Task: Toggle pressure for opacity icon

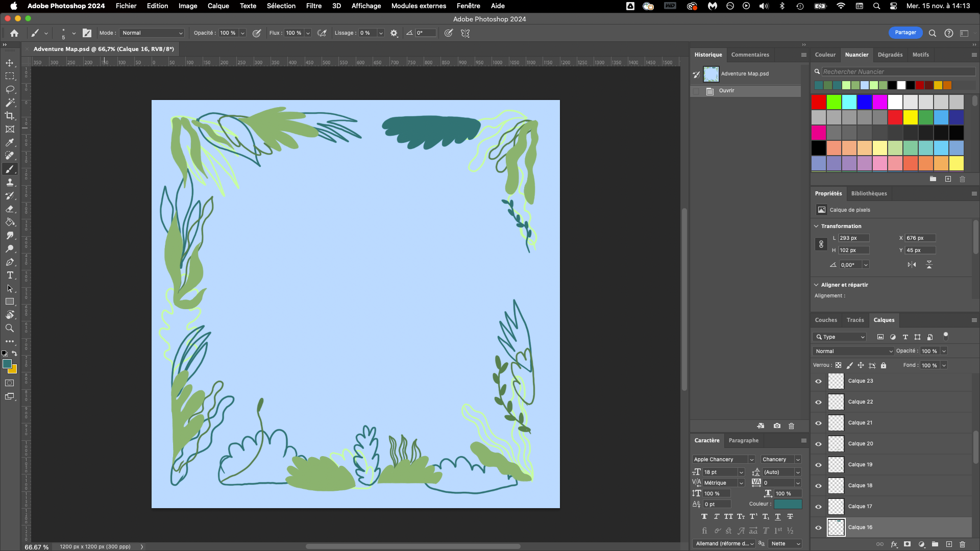Action: coord(257,33)
